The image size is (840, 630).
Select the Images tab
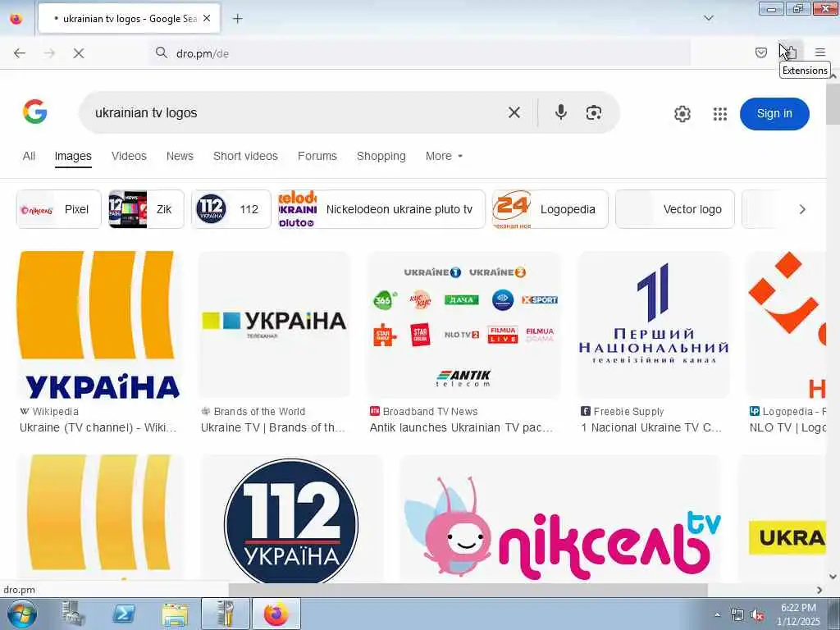coord(73,156)
